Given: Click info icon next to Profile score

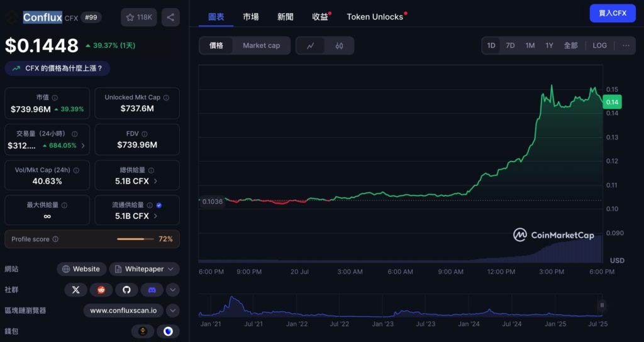Looking at the screenshot, I should [x=55, y=239].
